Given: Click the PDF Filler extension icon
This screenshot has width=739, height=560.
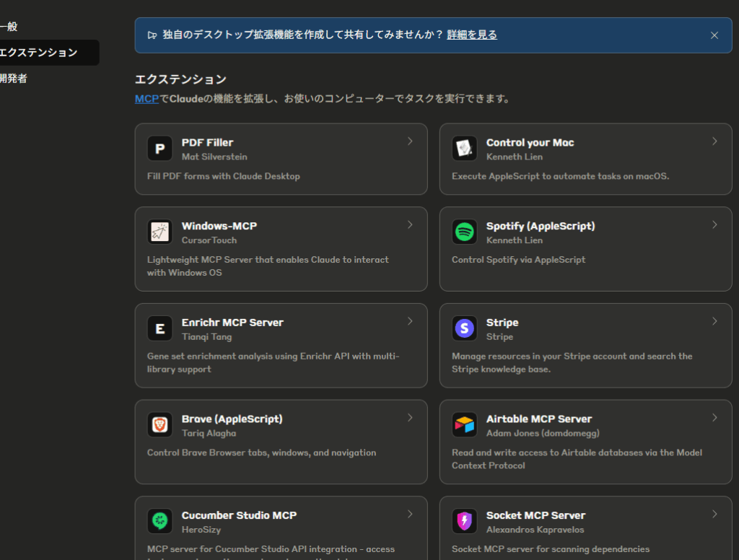Looking at the screenshot, I should tap(159, 149).
